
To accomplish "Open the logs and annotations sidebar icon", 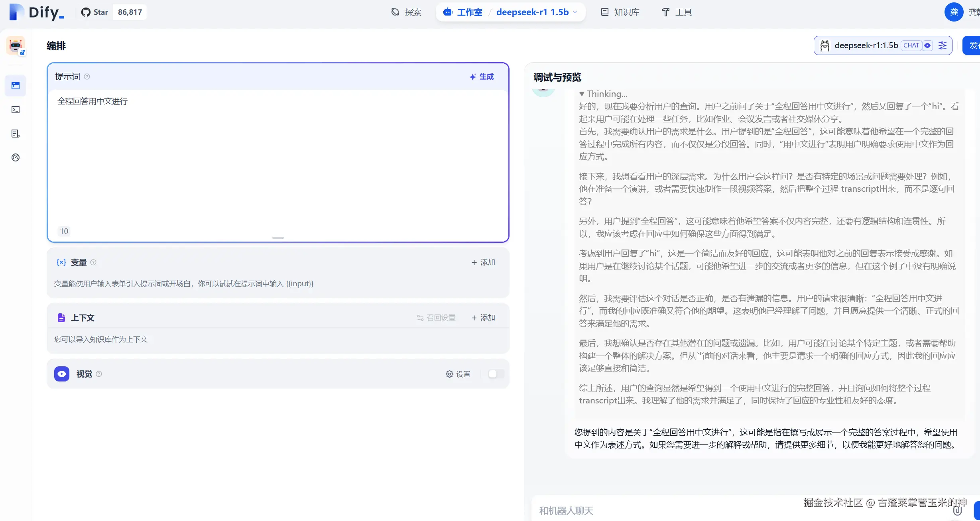I will 16,134.
